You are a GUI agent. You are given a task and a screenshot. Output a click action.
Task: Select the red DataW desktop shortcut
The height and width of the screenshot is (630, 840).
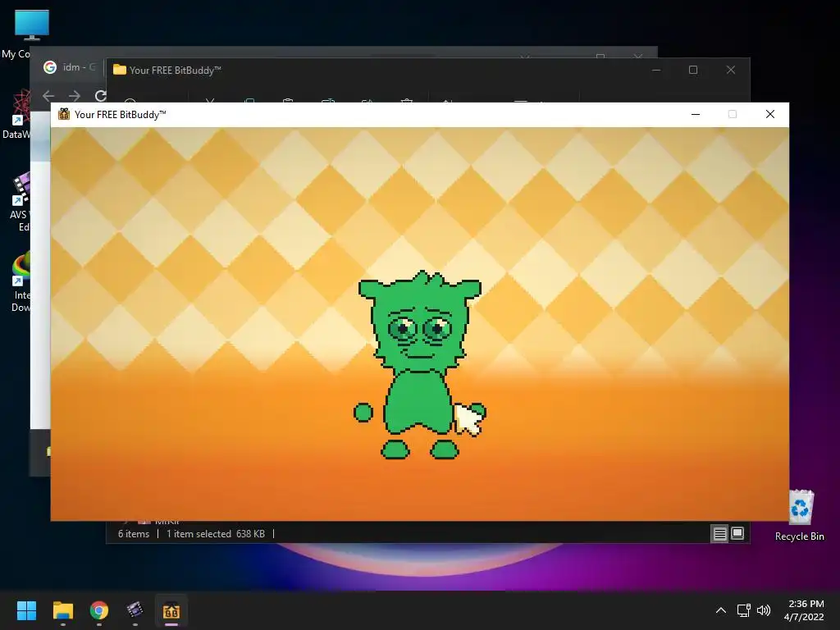(x=18, y=115)
